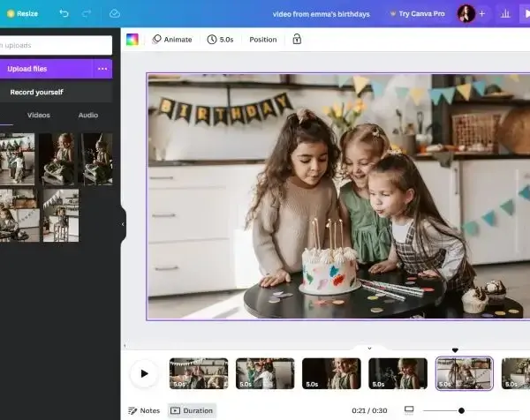This screenshot has width=530, height=420.
Task: Play the video from timeline
Action: 144,373
